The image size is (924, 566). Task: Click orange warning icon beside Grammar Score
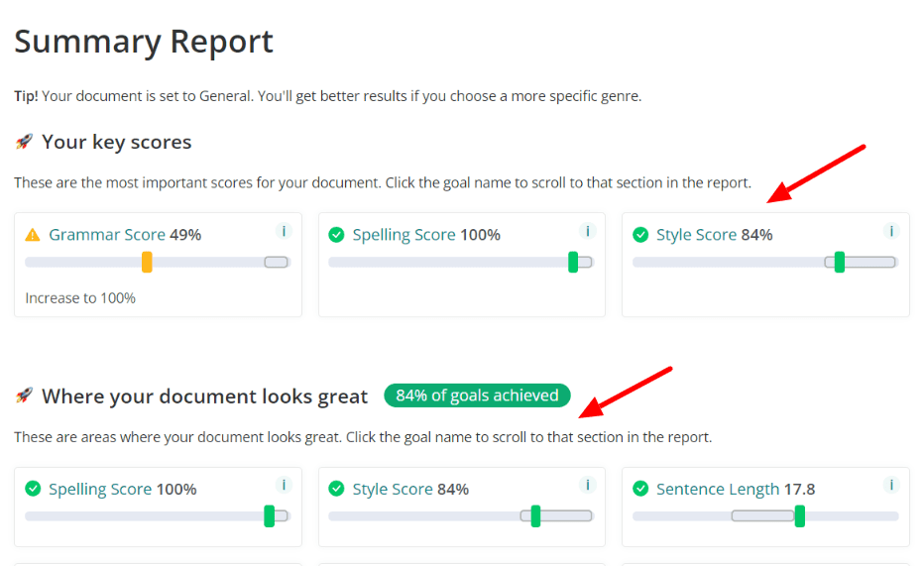click(x=33, y=235)
